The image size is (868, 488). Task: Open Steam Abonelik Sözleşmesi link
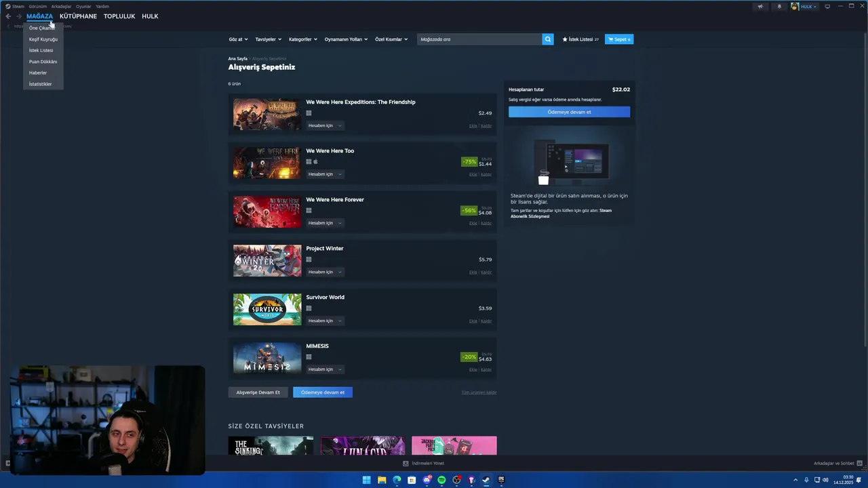pos(561,213)
